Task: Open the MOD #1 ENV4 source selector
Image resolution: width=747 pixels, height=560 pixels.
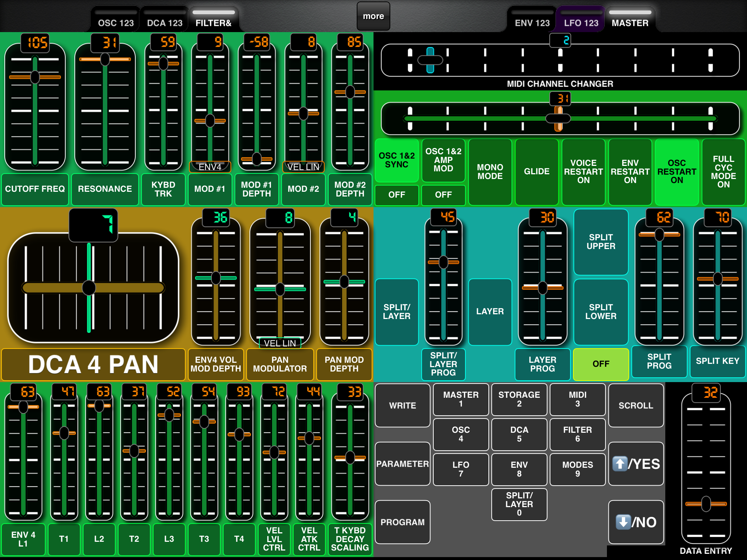Action: coord(210,167)
